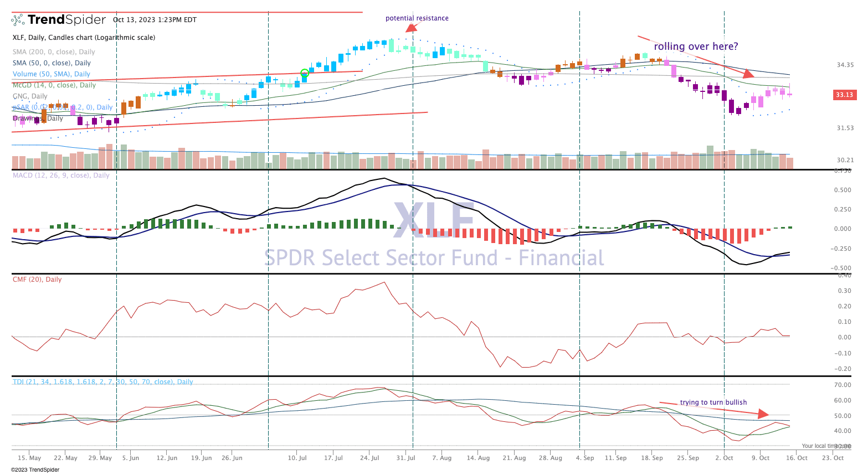This screenshot has width=868, height=475.
Task: Click the 'trying to turn bullish' annotation
Action: [713, 402]
